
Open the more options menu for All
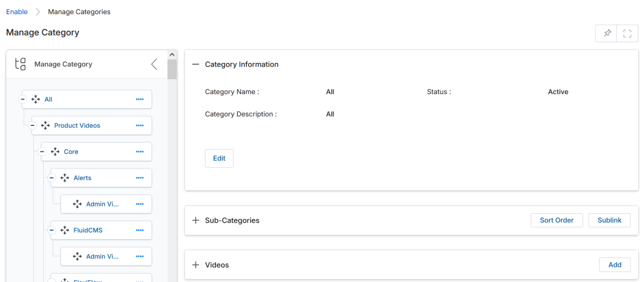(140, 99)
